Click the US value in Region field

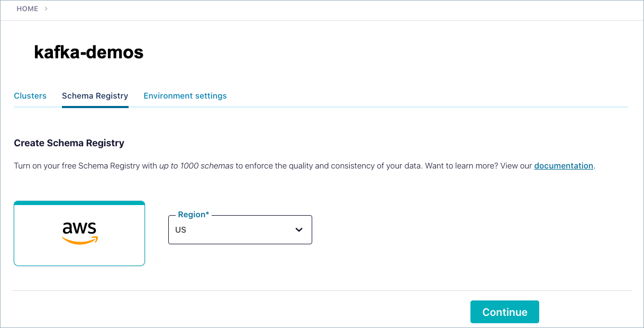(x=181, y=230)
